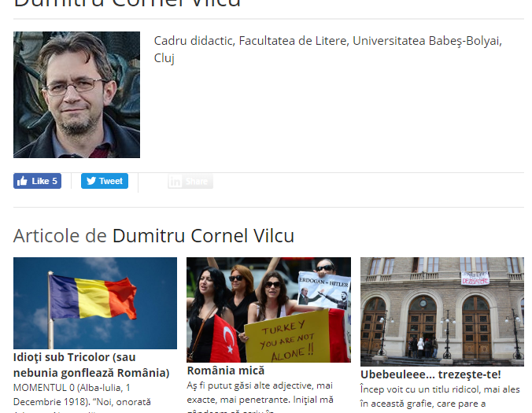The image size is (532, 413).
Task: Click the heading "Articole de Dumitru Cornel Vilcu"
Action: 153,236
